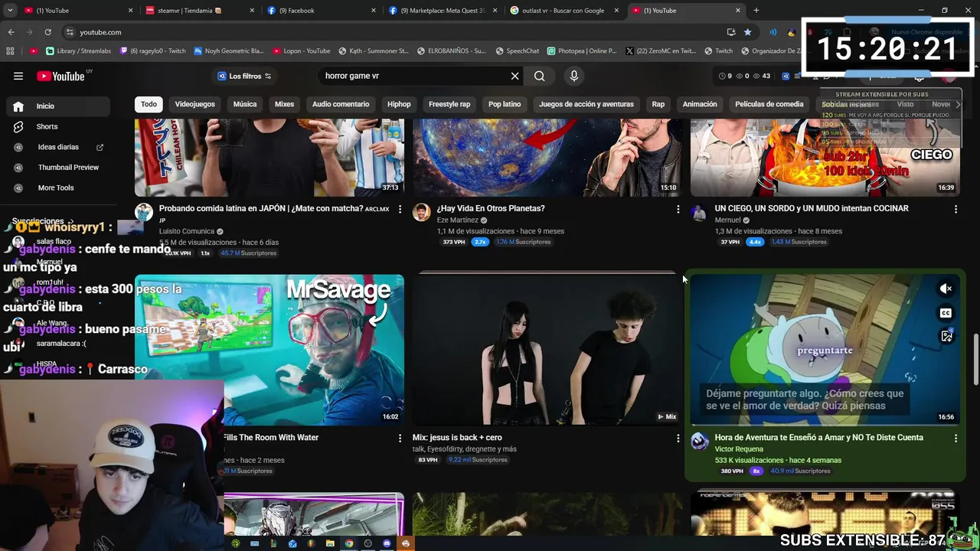This screenshot has height=551, width=980.
Task: Open Hora de Aventura te Enseñó a Amar title
Action: tap(818, 438)
